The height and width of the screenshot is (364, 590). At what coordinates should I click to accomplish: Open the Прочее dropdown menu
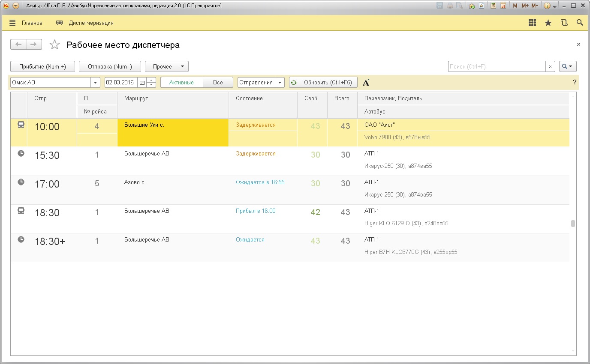(x=167, y=66)
